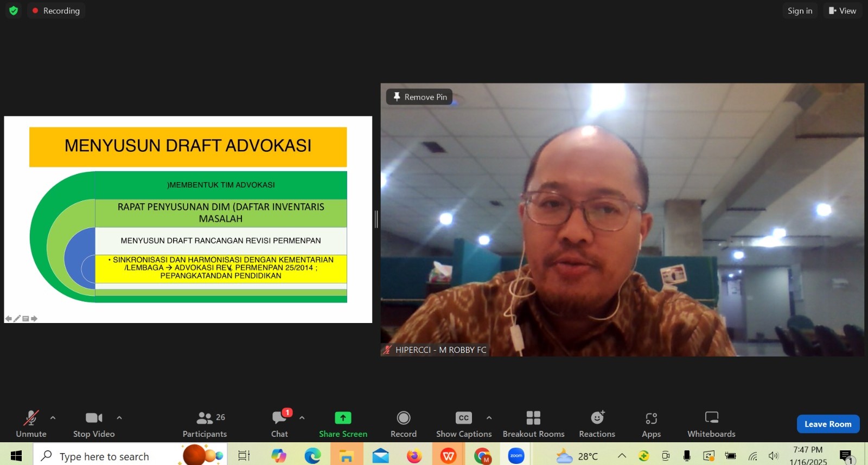Click the Sign in button

(x=800, y=10)
